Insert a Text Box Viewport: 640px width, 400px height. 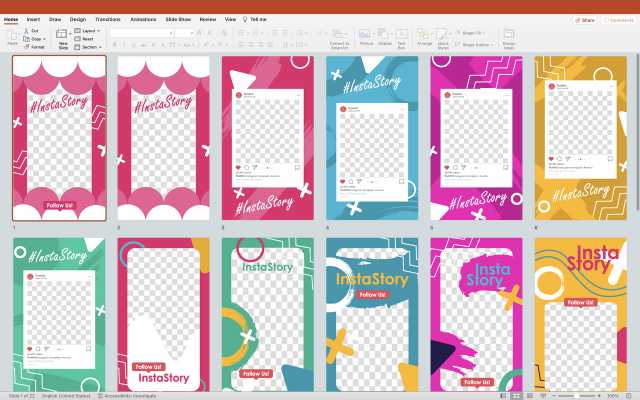401,35
